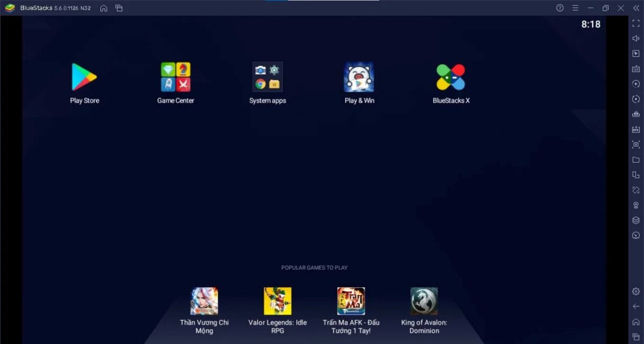Open BlueStacks settings gear
Image resolution: width=644 pixels, height=344 pixels.
tap(636, 291)
